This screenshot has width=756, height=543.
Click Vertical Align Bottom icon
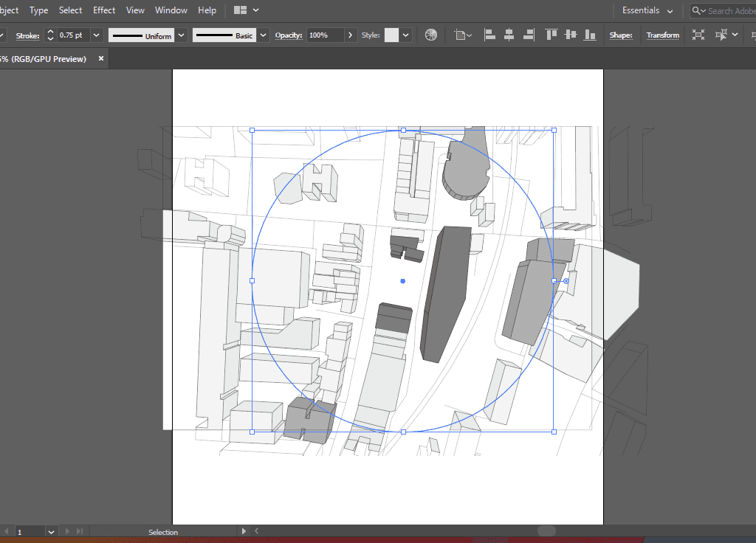tap(589, 35)
